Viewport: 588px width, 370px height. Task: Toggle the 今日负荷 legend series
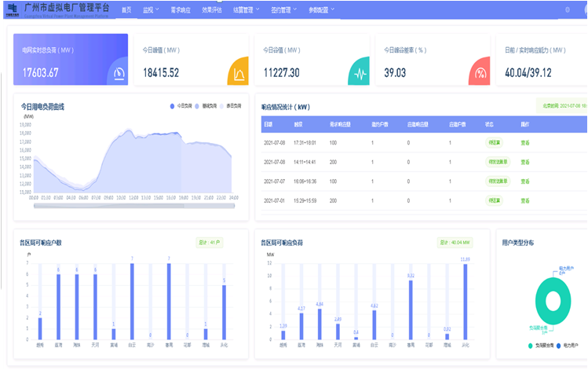(182, 104)
